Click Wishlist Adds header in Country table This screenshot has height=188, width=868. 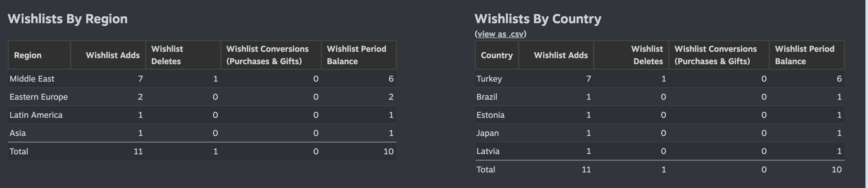(556, 55)
